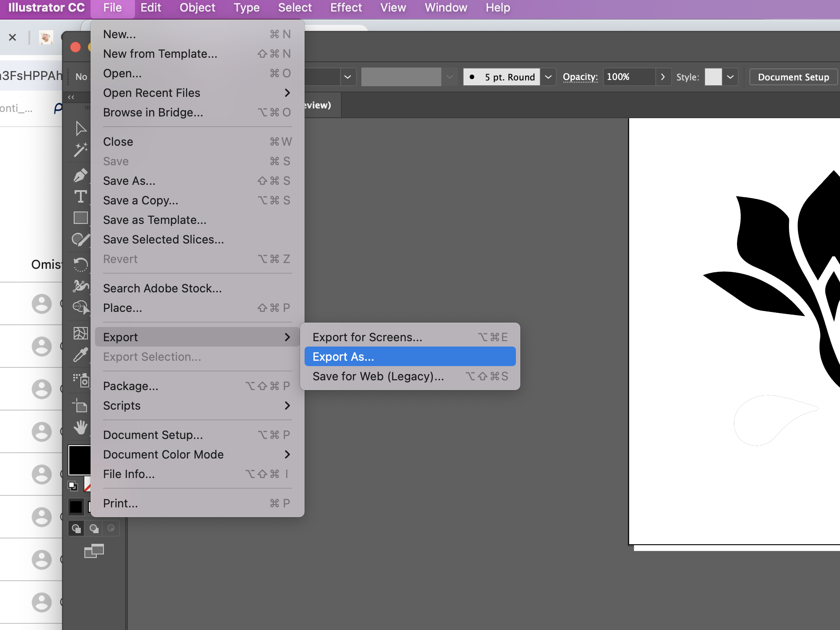Click the underlined Opacity label
The height and width of the screenshot is (630, 840).
pyautogui.click(x=580, y=77)
